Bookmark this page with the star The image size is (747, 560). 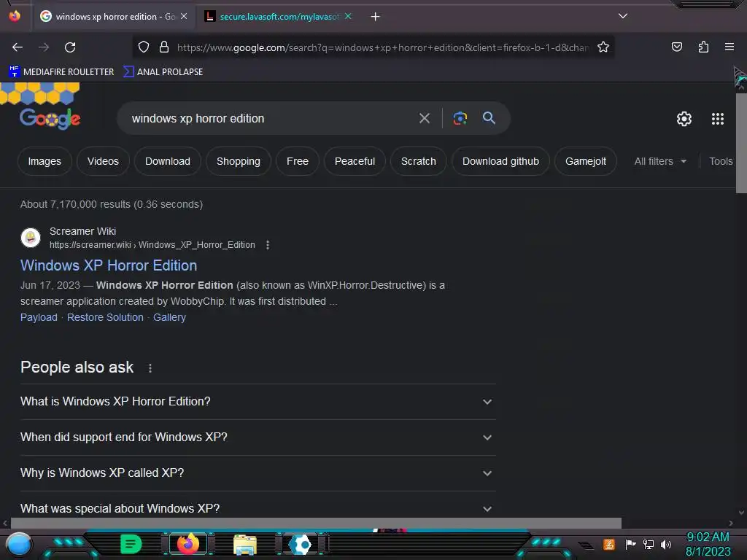click(x=603, y=47)
